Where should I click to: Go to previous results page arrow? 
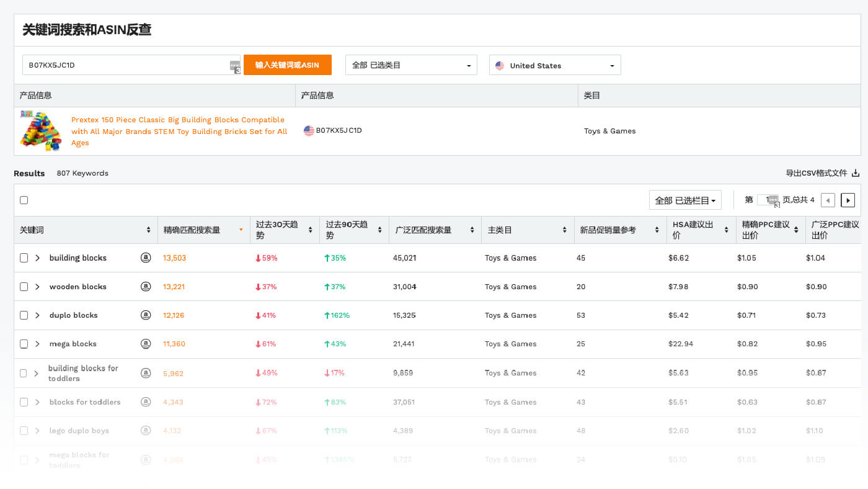click(x=828, y=200)
